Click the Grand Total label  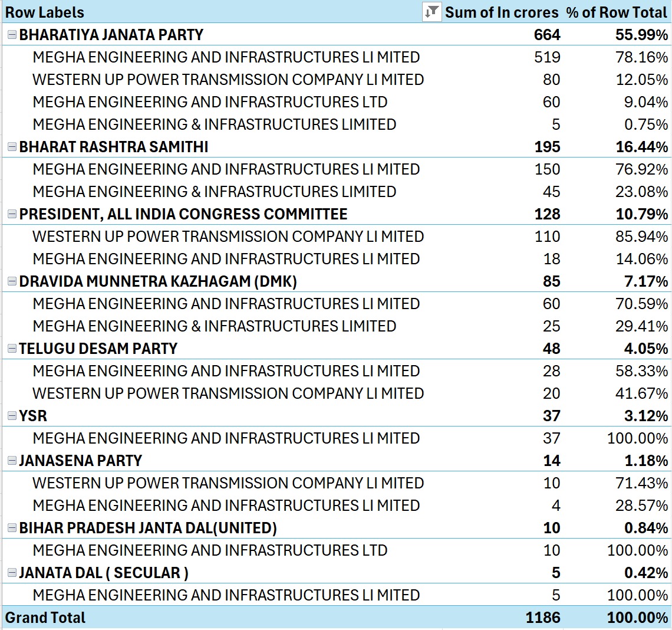tap(45, 618)
